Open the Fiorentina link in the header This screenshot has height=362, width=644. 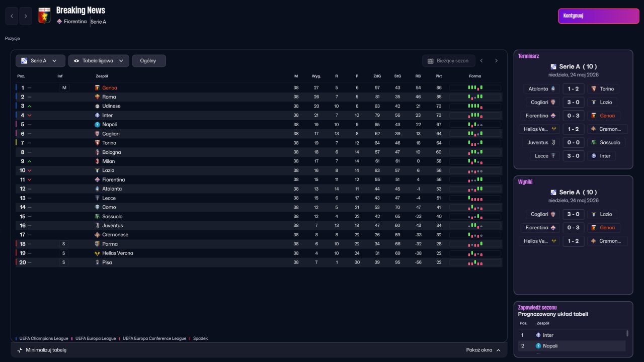tap(75, 22)
